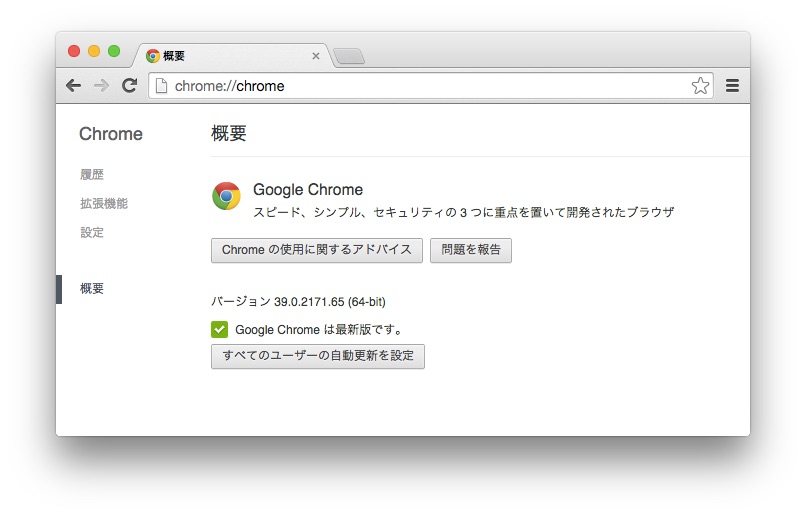
Task: Bookmark this page with the star icon
Action: click(x=700, y=86)
